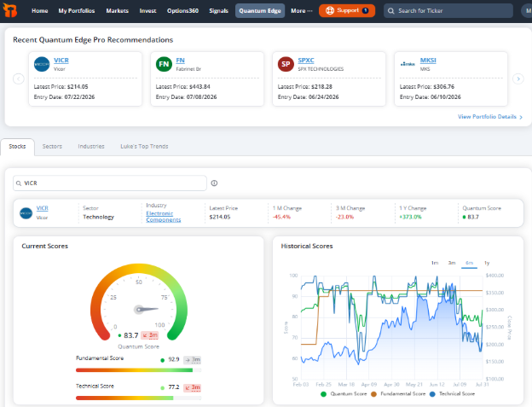Expand the More menu in navbar
This screenshot has height=407, width=532.
click(x=301, y=11)
